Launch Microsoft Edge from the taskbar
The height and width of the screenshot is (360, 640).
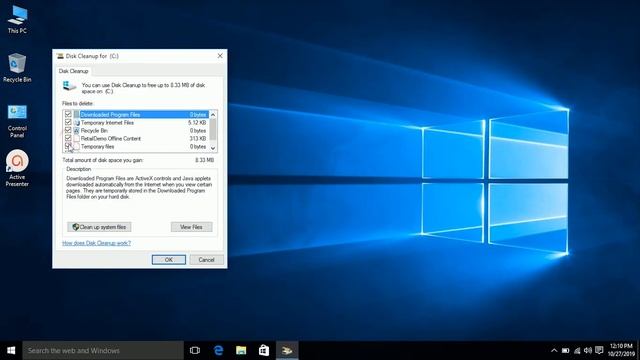(218, 351)
